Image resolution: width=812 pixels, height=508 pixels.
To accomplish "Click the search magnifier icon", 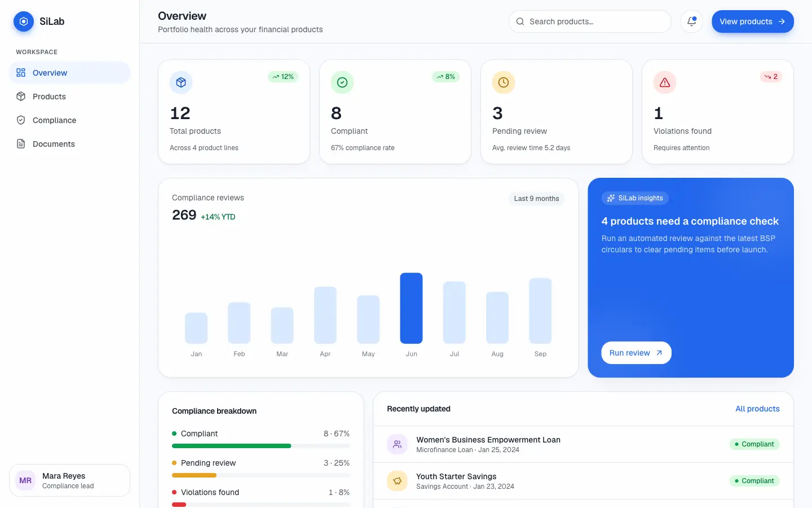I will 520,21.
